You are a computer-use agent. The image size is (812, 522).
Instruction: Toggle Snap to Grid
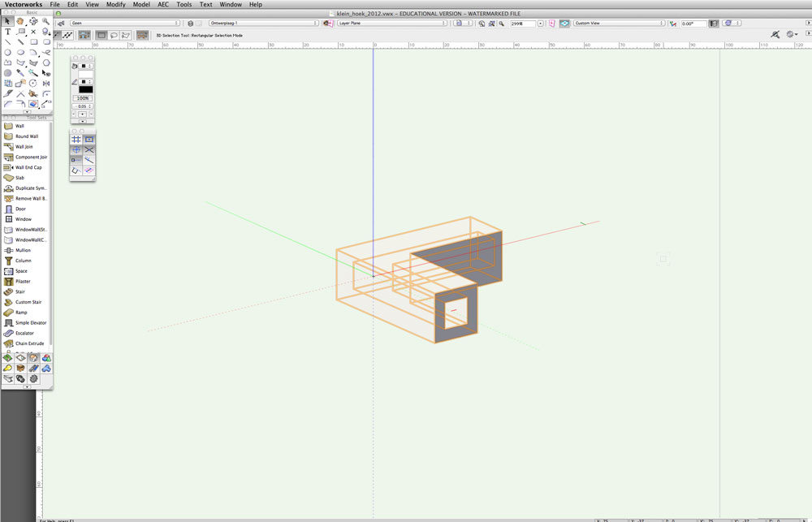coord(76,140)
